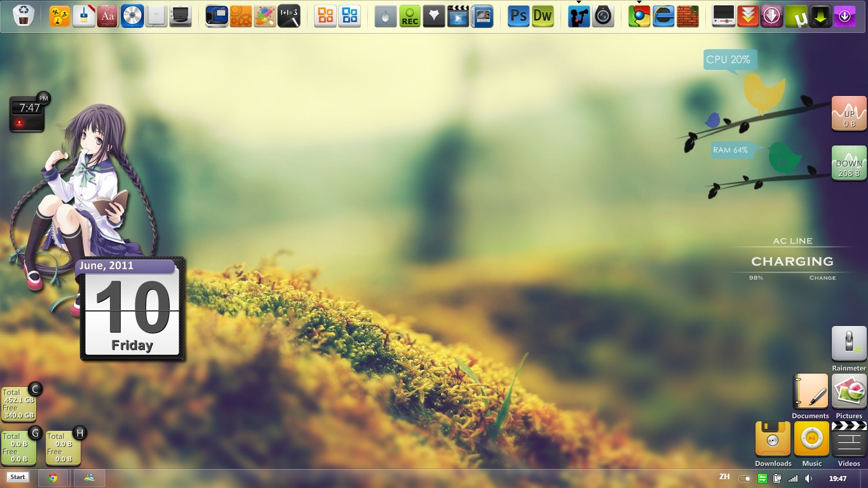Screen dimensions: 868x488
Task: Open the Start menu
Action: tap(18, 477)
